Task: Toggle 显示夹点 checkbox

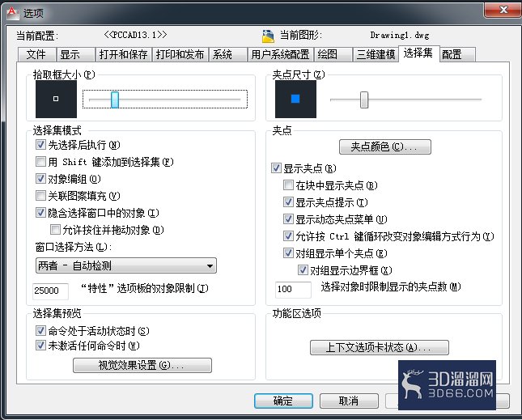Action: pyautogui.click(x=276, y=168)
